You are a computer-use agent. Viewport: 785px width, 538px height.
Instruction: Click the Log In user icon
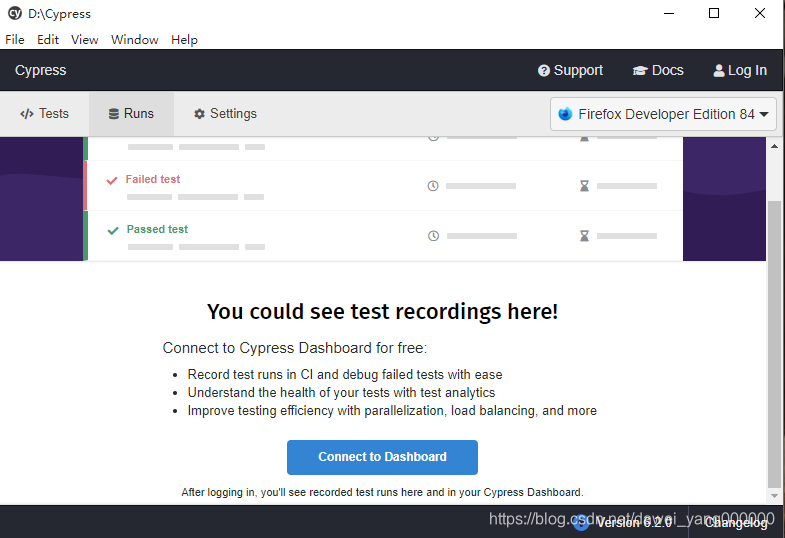(719, 71)
